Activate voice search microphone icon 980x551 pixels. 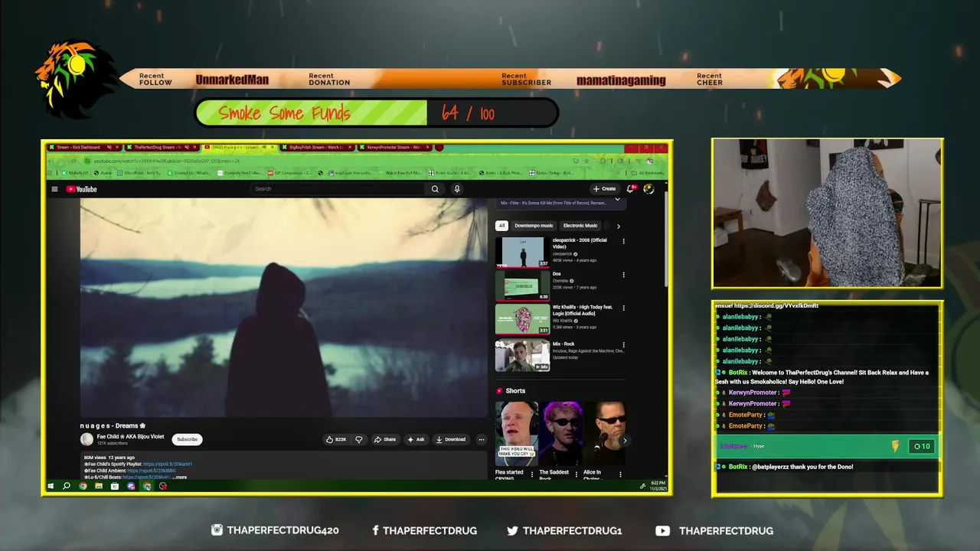coord(457,189)
